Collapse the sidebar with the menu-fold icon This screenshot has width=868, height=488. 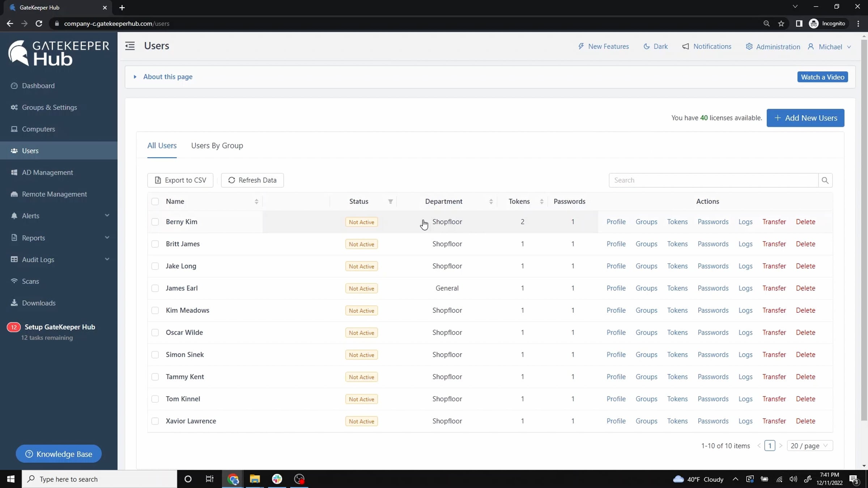coord(130,46)
